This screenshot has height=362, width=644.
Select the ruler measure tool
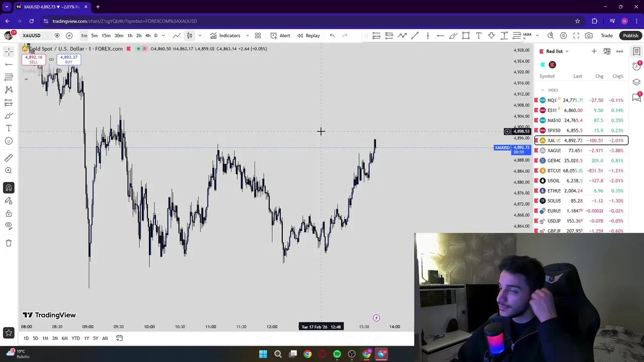tap(9, 158)
